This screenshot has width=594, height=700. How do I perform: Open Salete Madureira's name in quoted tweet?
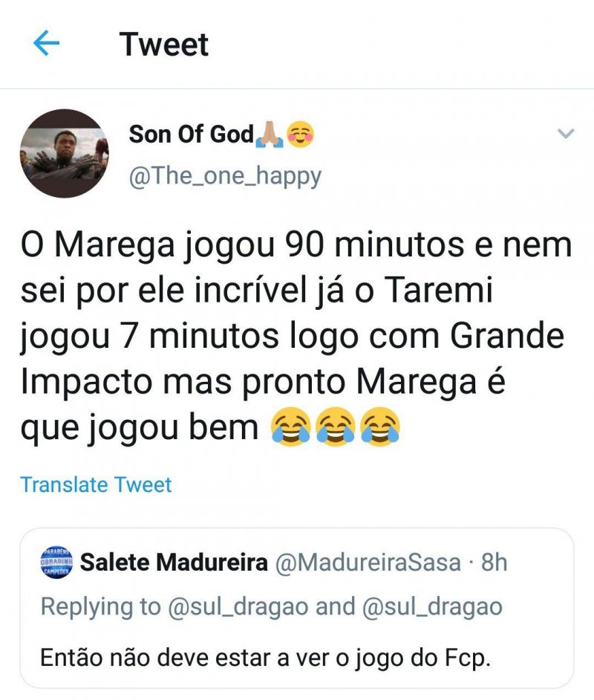174,563
